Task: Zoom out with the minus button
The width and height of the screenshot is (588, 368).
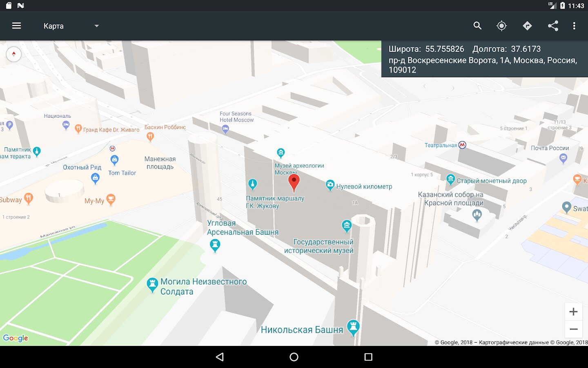Action: click(573, 329)
